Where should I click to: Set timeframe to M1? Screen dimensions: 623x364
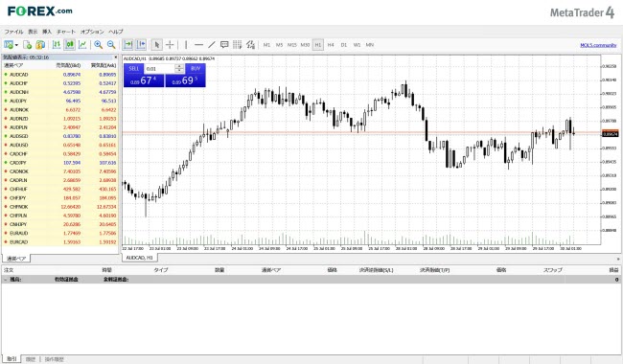pos(266,45)
